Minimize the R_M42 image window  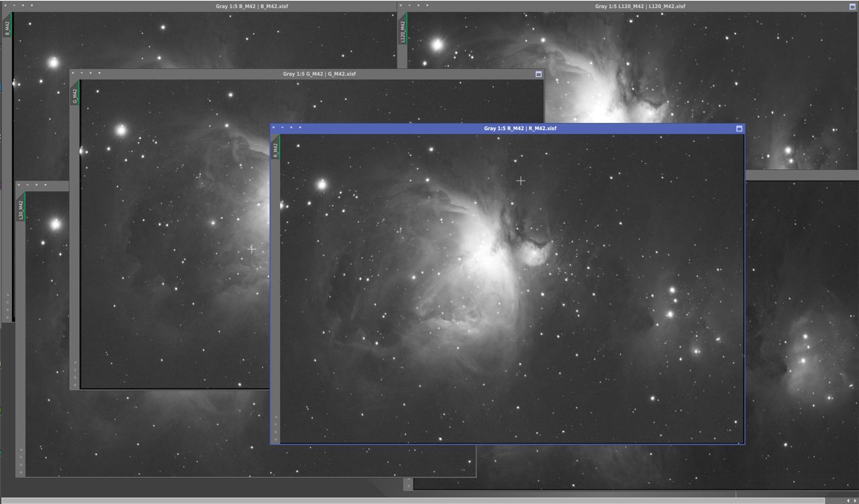click(x=283, y=128)
